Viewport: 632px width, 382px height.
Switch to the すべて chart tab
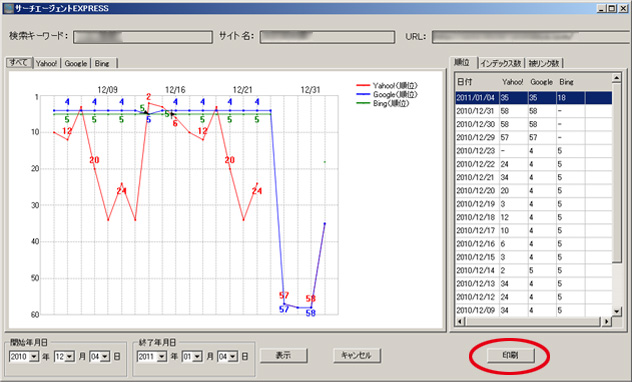pyautogui.click(x=19, y=62)
